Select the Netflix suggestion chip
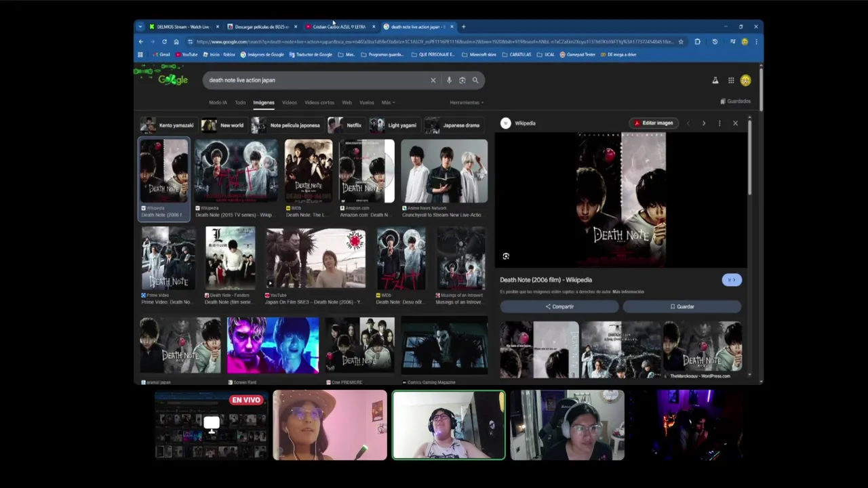The width and height of the screenshot is (868, 488). click(346, 125)
